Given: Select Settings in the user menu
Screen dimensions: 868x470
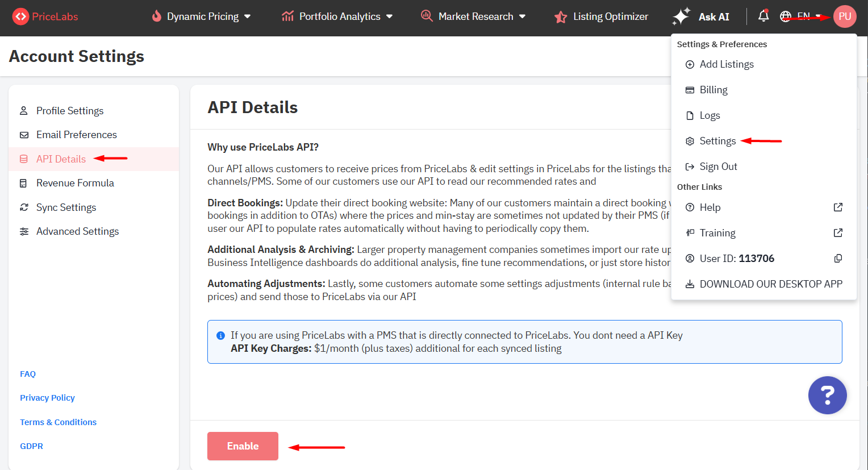Looking at the screenshot, I should pyautogui.click(x=717, y=141).
